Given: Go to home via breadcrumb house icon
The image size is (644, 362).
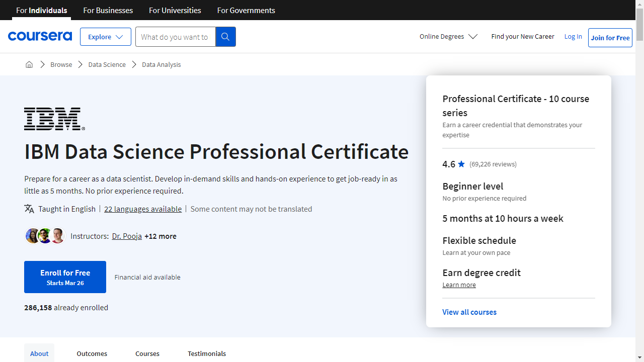Looking at the screenshot, I should point(29,64).
